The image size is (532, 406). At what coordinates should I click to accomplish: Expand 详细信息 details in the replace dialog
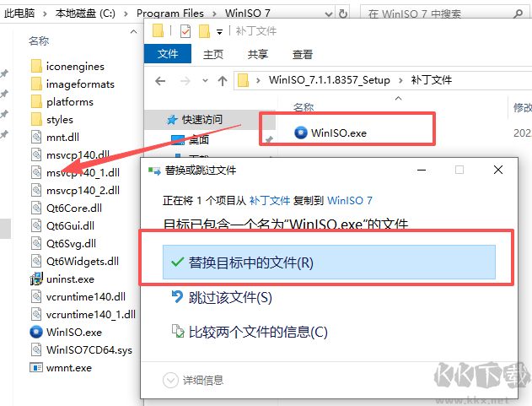click(170, 380)
